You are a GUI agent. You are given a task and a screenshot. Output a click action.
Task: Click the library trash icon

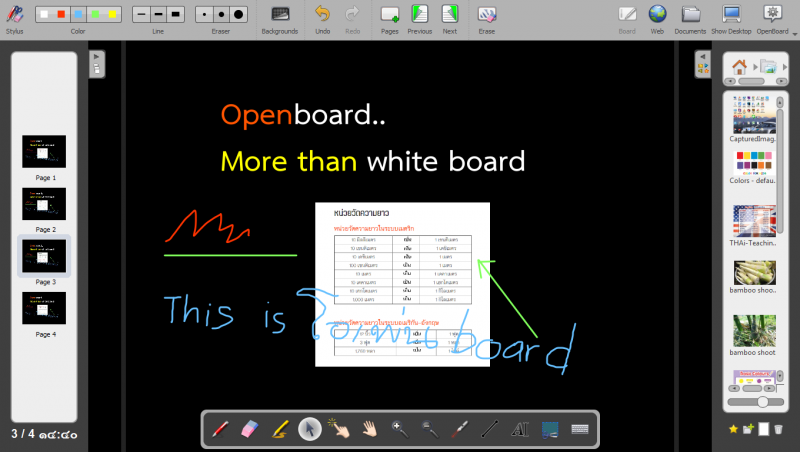[778, 429]
